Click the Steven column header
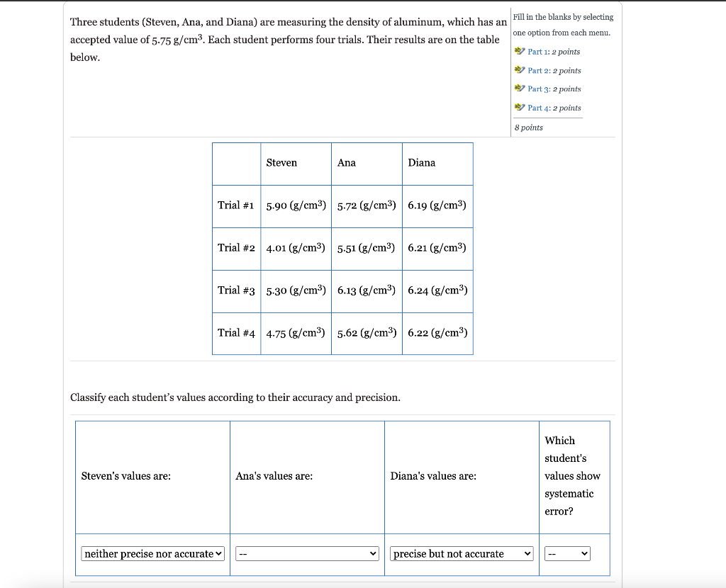This screenshot has width=726, height=588. pos(281,163)
